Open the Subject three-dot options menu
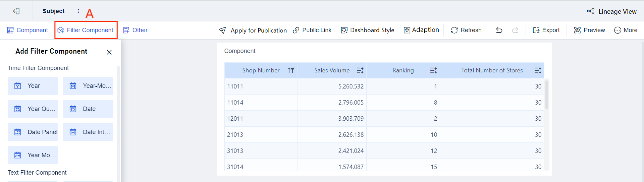This screenshot has height=182, width=644. point(78,11)
